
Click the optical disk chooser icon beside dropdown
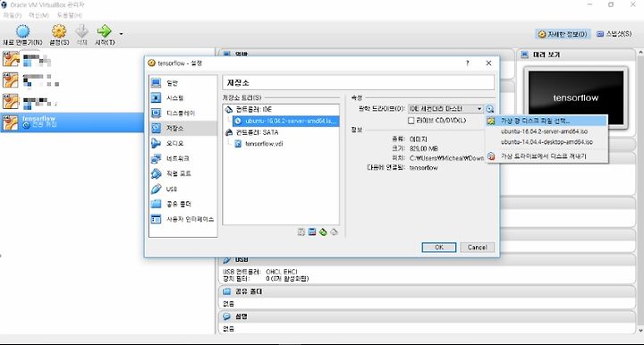tap(489, 109)
